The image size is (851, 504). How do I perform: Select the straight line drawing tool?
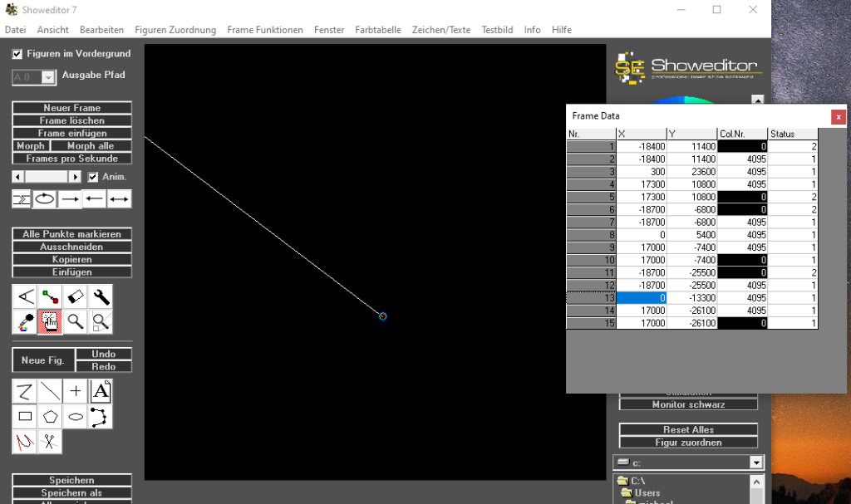[51, 391]
